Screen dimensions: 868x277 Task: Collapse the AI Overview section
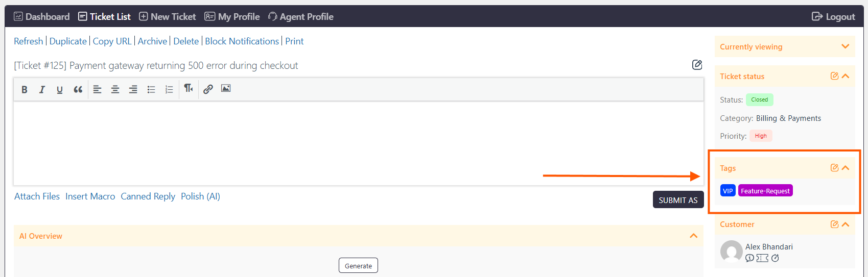[x=693, y=236]
